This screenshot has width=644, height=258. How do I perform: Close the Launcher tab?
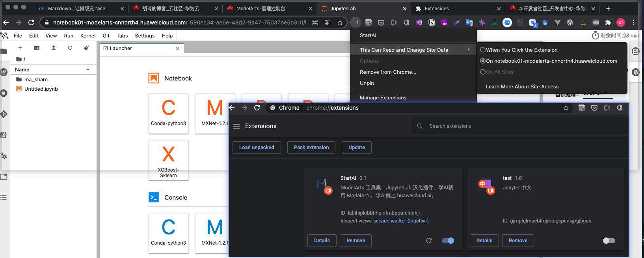click(x=178, y=49)
